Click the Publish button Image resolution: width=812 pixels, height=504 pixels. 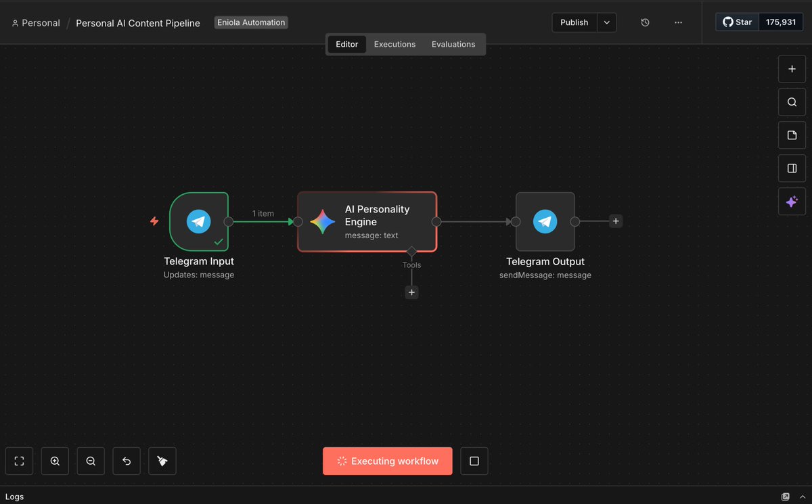574,22
